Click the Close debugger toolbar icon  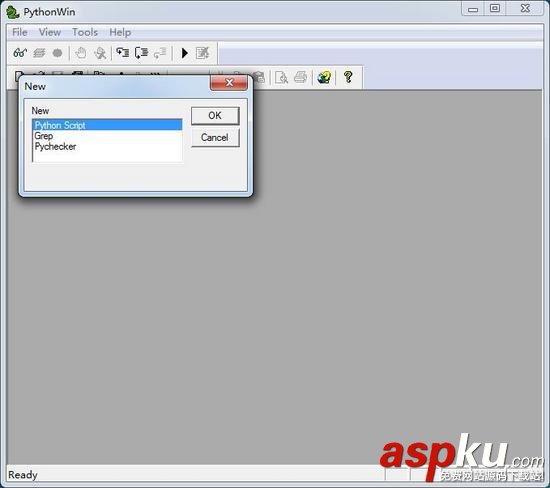[203, 53]
